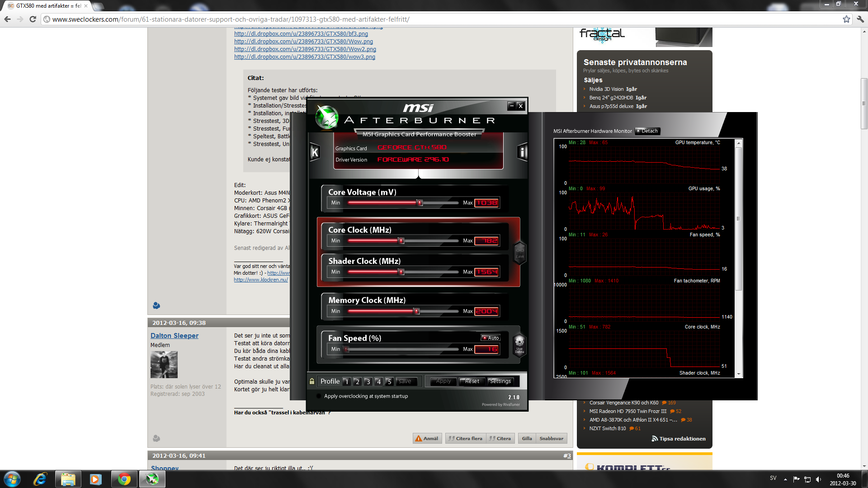Click the Hardware Monitor scroll-down arrow
This screenshot has width=868, height=488.
[x=739, y=374]
